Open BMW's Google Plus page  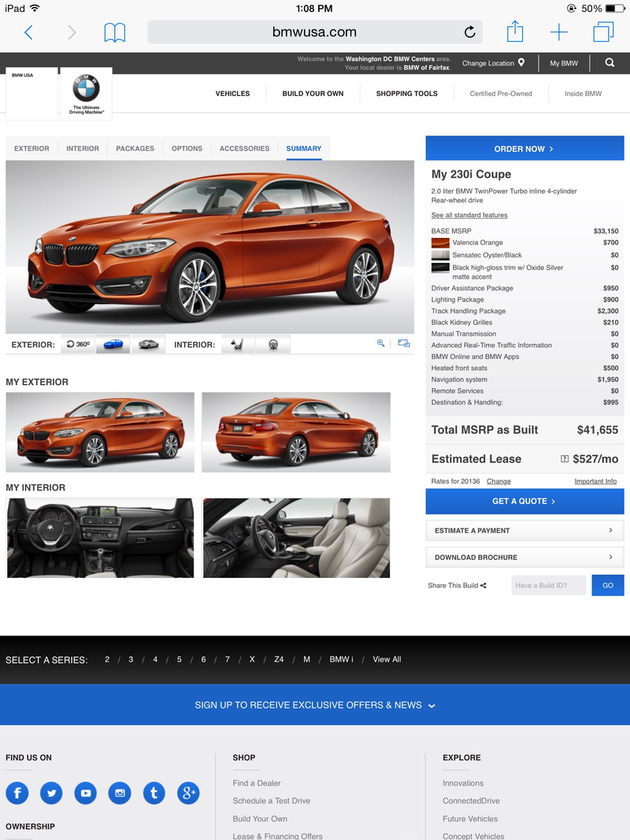[x=188, y=793]
